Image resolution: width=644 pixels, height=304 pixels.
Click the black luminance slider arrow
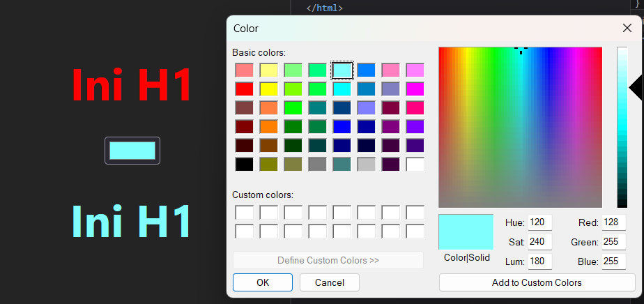tap(636, 87)
